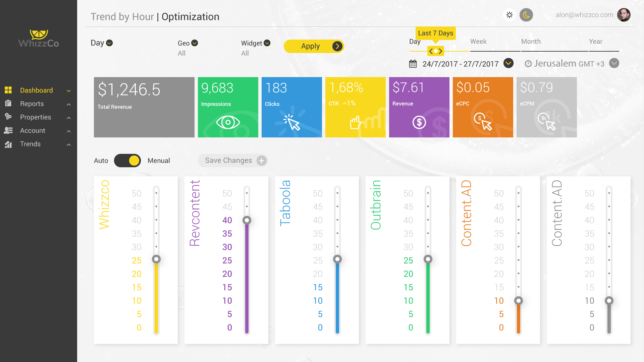Open the Jerusalem timezone dropdown

pos(614,63)
